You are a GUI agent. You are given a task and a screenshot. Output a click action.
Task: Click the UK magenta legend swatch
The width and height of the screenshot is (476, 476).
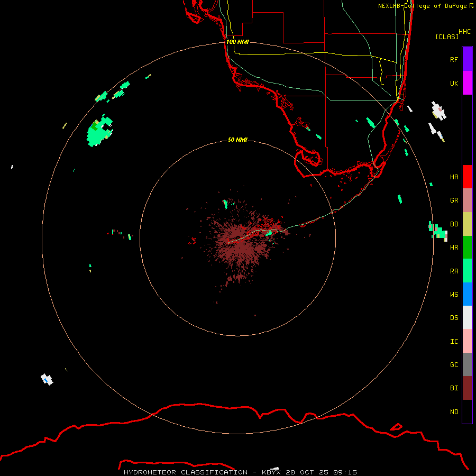(x=467, y=83)
